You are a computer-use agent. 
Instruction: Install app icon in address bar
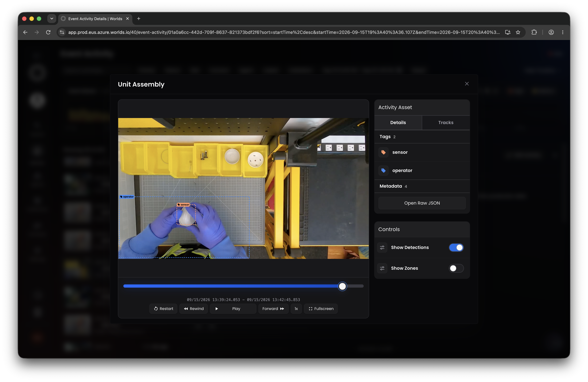tap(507, 32)
